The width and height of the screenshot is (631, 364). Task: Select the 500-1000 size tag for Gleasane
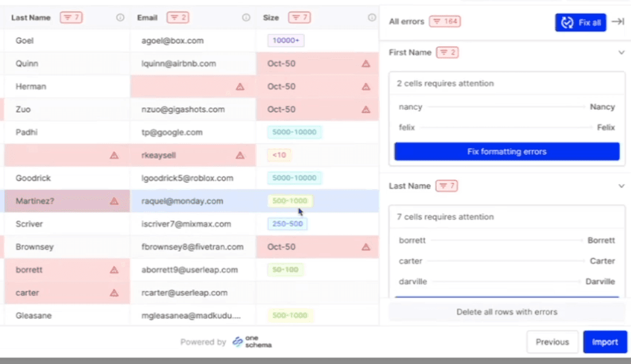coord(290,315)
